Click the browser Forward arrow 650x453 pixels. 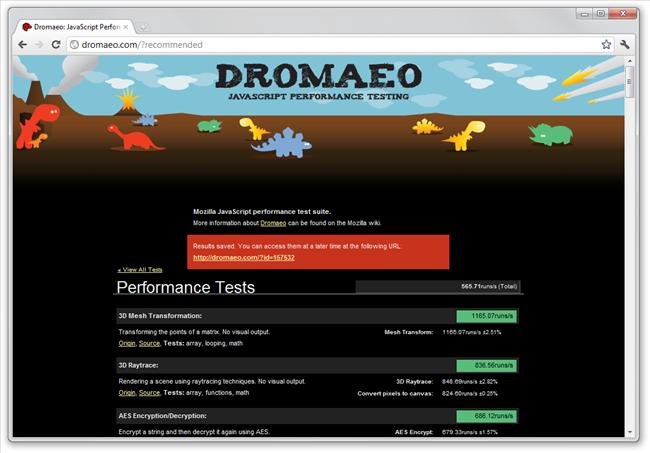tap(39, 45)
